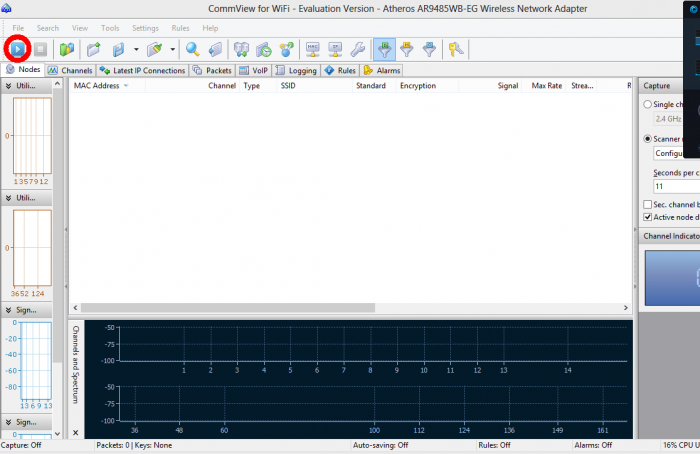
Task: Switch to the Latest IP Connections tab
Action: 142,71
